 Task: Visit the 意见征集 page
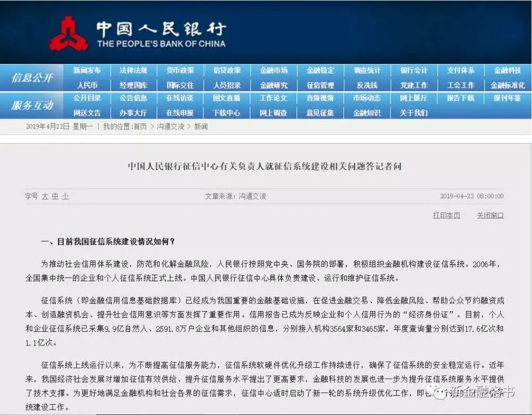320,113
